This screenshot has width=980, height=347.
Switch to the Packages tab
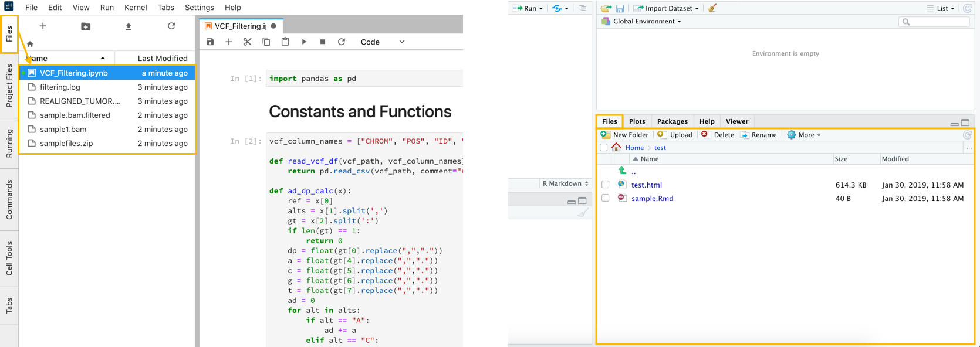point(672,121)
